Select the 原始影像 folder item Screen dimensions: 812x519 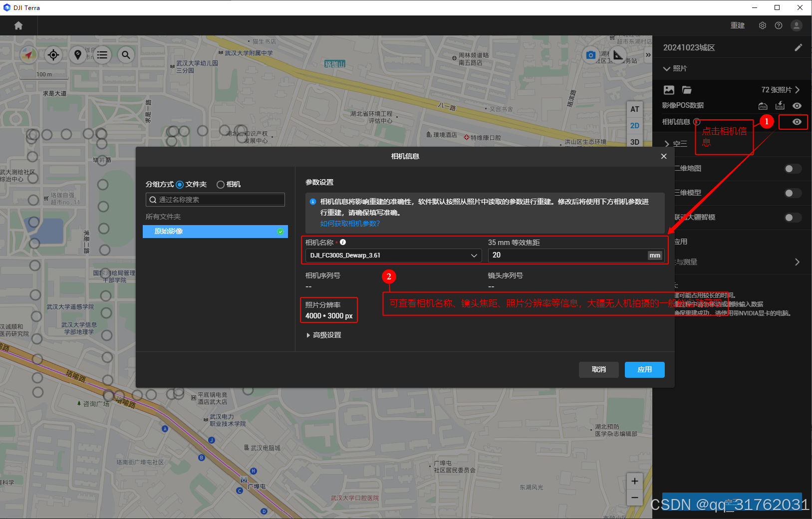click(x=215, y=232)
